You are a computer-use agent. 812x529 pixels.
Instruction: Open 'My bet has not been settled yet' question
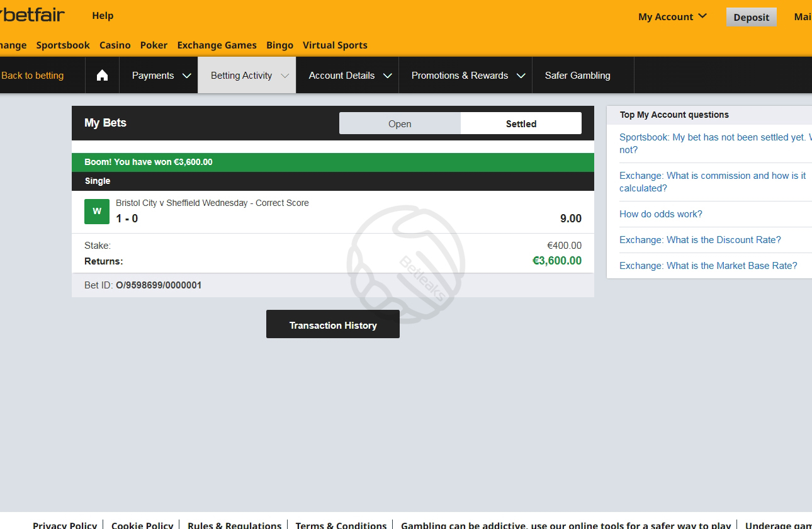715,144
